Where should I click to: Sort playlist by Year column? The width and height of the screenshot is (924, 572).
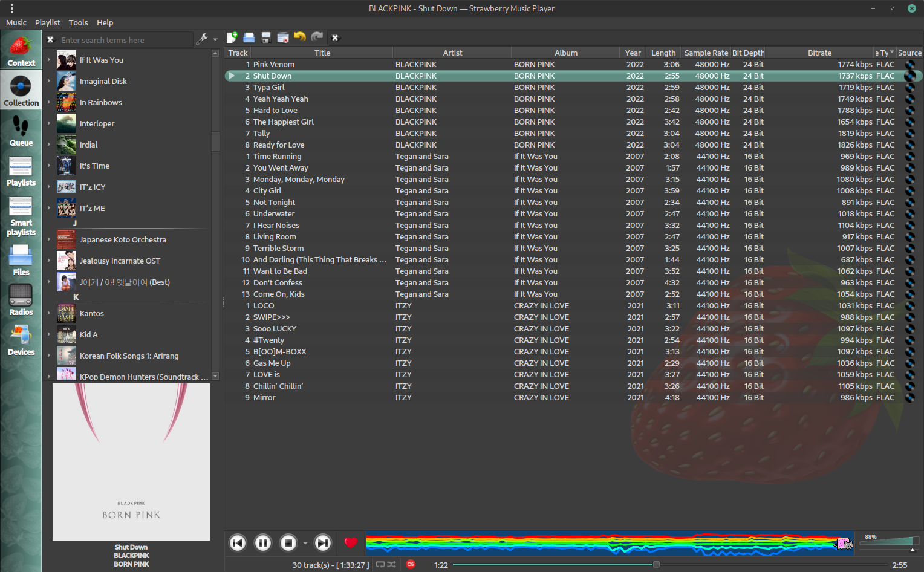pyautogui.click(x=633, y=53)
